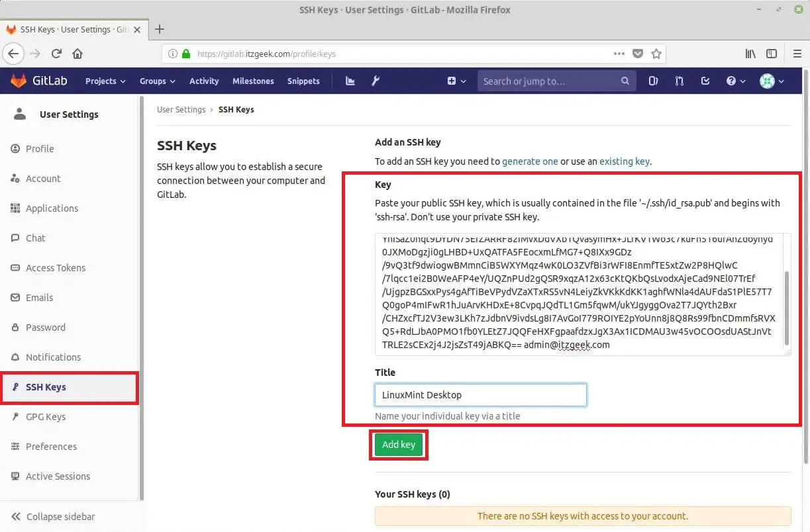Click the User Settings avatar icon

tap(20, 114)
